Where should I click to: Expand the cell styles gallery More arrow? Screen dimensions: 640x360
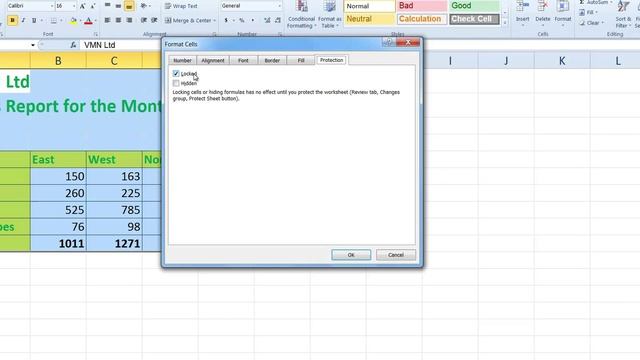505,22
